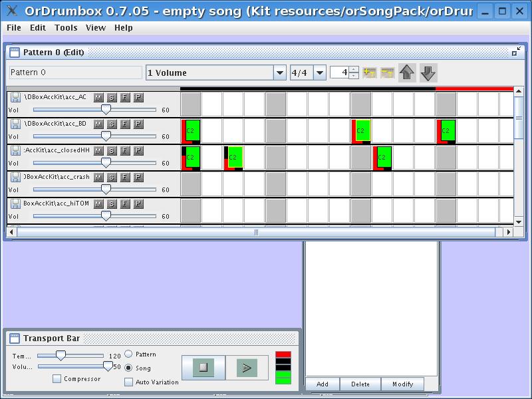Mute the acc_BD track with M button
Viewport: 532px width, 399px height.
pyautogui.click(x=98, y=124)
